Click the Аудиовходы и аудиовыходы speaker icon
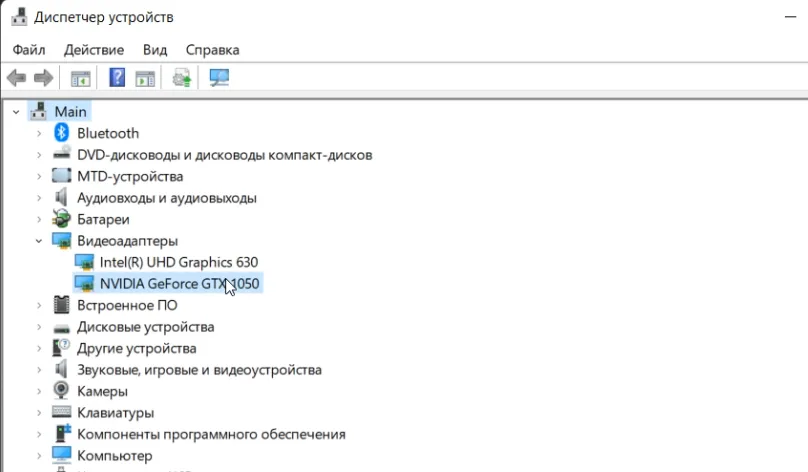Image resolution: width=808 pixels, height=472 pixels. [x=61, y=197]
